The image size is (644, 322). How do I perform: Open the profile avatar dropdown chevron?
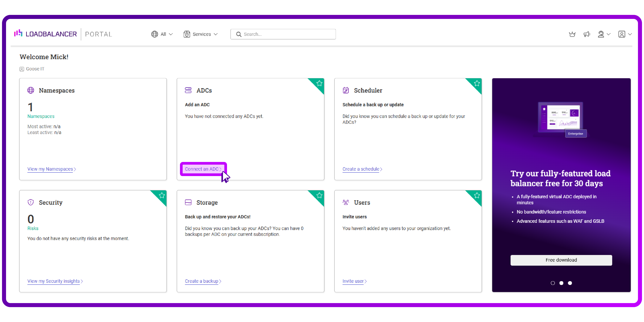[631, 34]
